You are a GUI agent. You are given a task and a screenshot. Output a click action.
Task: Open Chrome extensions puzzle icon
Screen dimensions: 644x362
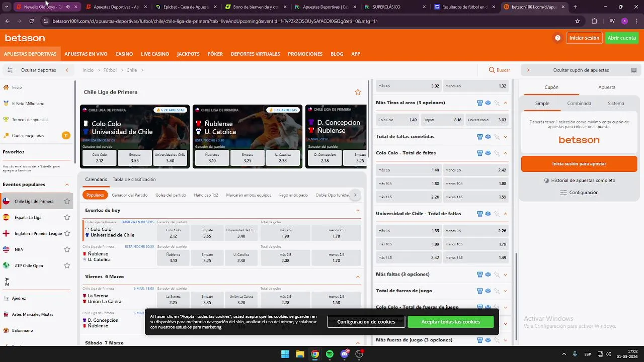[594, 21]
